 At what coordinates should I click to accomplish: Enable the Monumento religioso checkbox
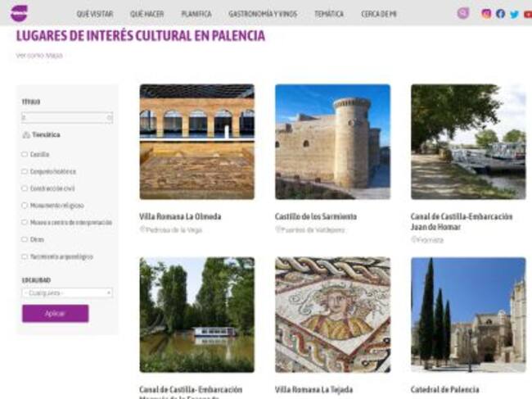25,206
